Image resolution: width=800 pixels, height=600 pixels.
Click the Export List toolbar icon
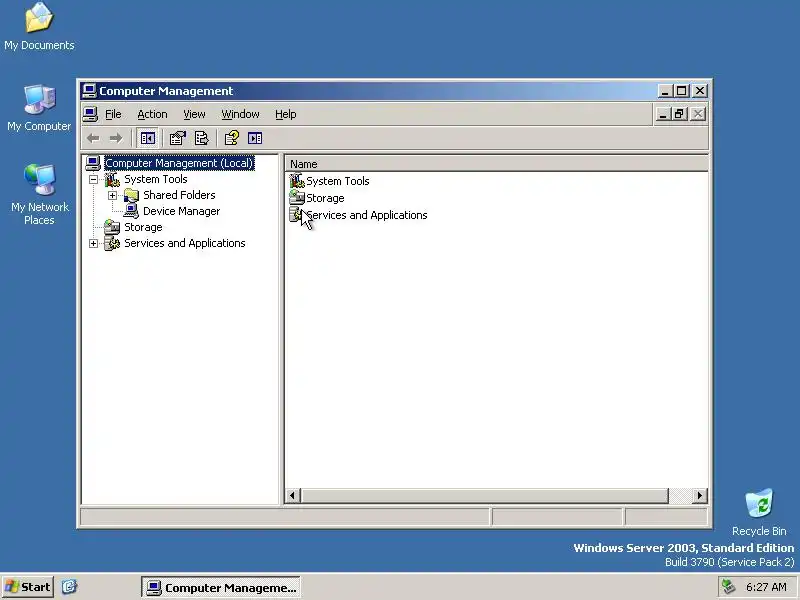pos(202,138)
